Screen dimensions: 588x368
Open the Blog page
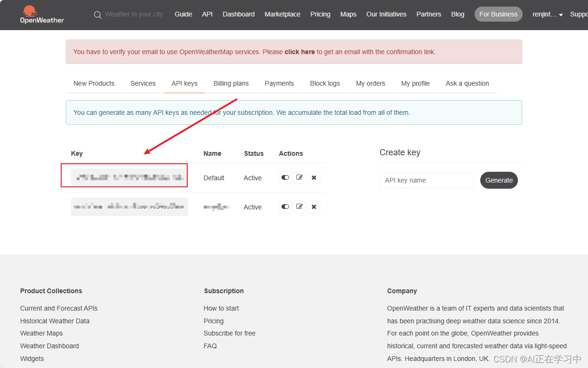point(458,14)
